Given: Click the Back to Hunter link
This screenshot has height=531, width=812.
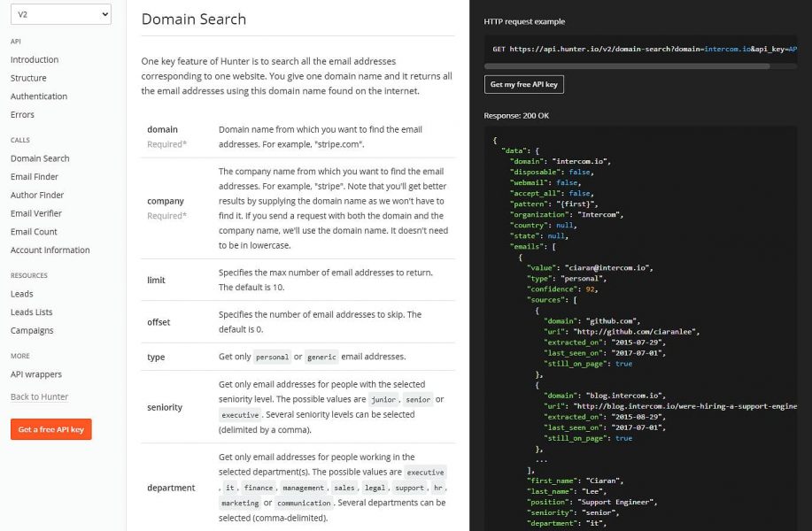Looking at the screenshot, I should [x=39, y=396].
